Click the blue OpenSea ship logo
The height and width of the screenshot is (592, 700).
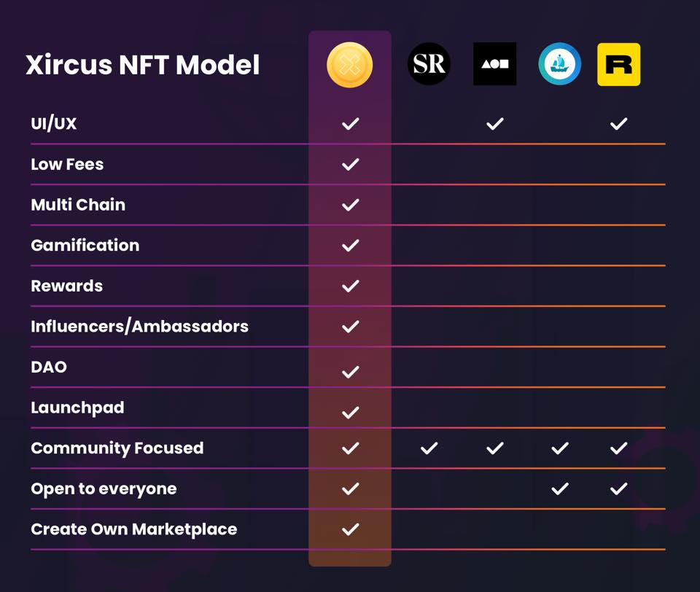(559, 64)
